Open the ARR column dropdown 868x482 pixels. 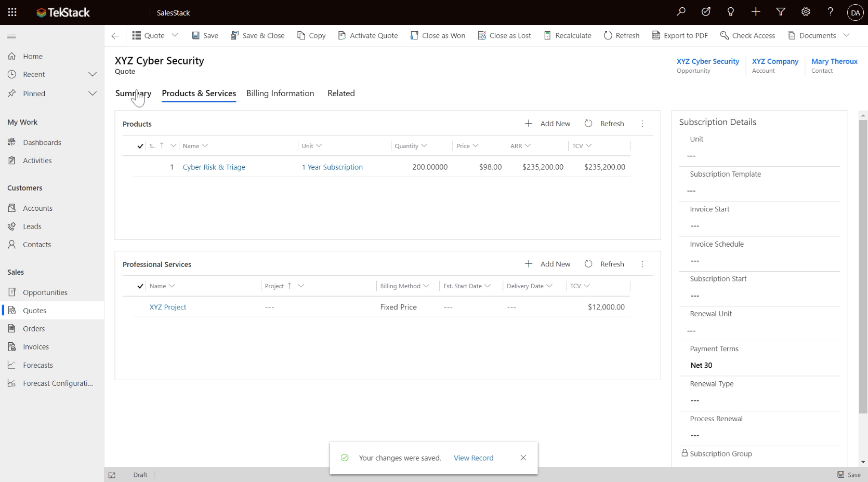coord(528,146)
